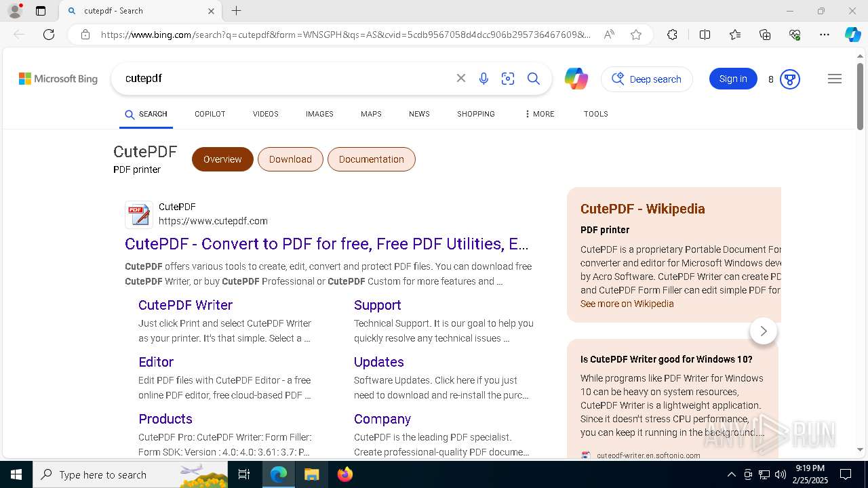Viewport: 868px width, 488px height.
Task: Click the Deep search button
Action: (647, 79)
